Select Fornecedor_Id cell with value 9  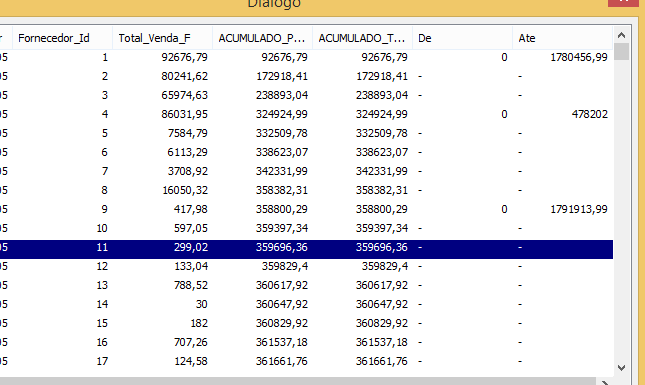[x=105, y=209]
